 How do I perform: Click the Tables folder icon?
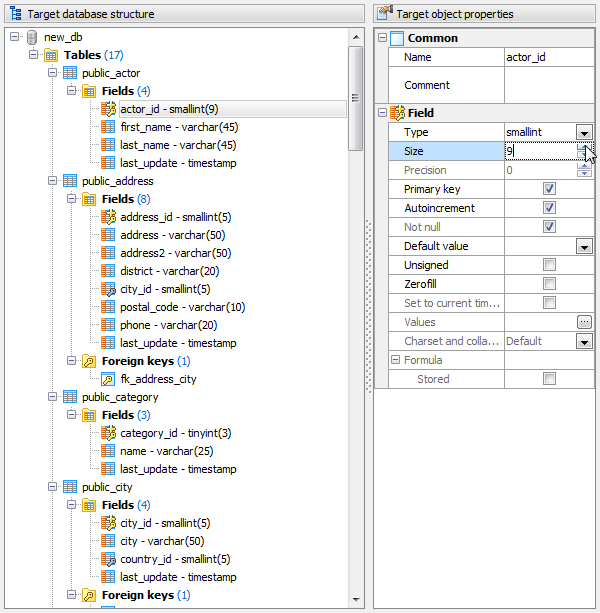(51, 55)
